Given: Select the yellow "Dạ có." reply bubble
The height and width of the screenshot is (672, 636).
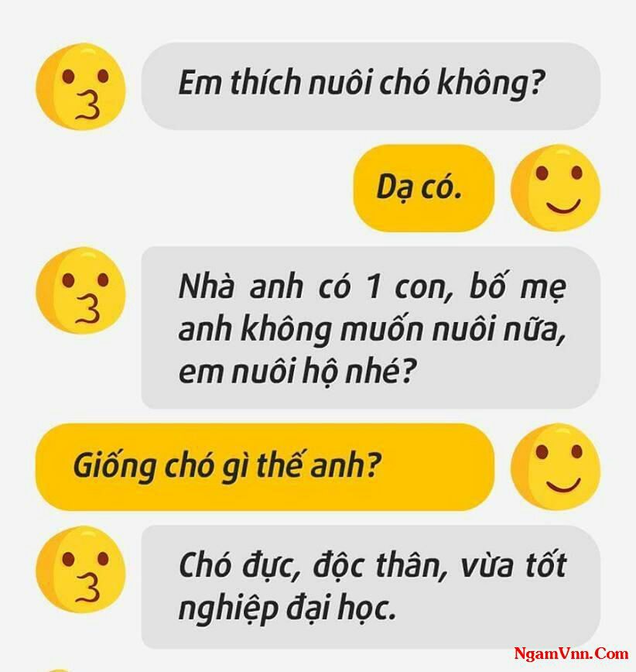Looking at the screenshot, I should pos(423,187).
